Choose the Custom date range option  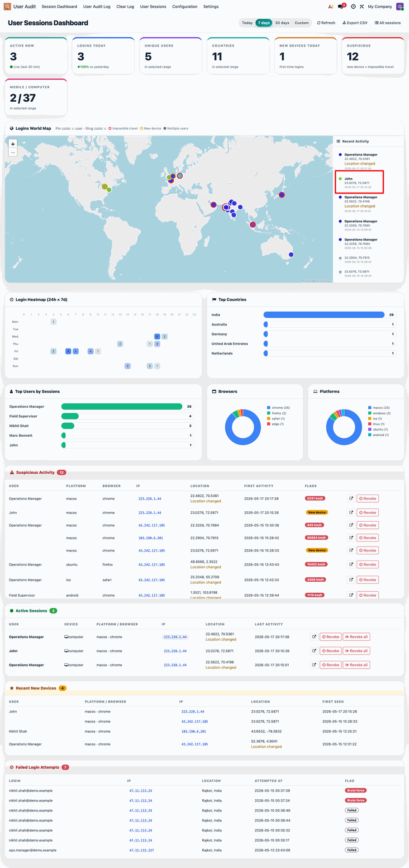[302, 23]
